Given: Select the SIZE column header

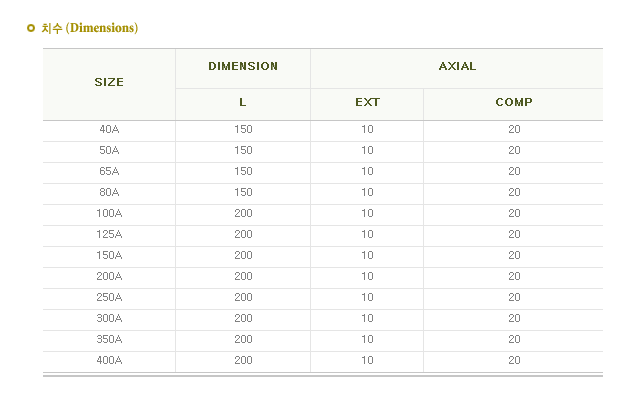Looking at the screenshot, I should [x=109, y=83].
